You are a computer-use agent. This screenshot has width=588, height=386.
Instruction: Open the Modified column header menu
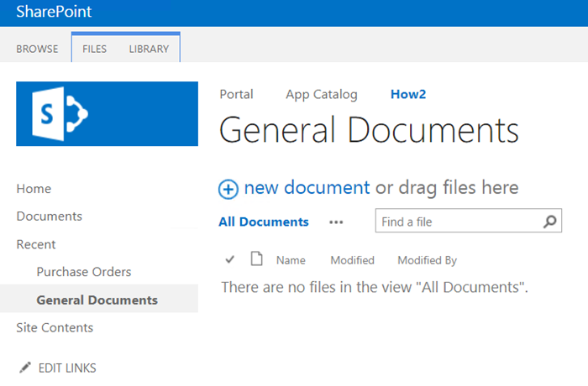click(352, 260)
